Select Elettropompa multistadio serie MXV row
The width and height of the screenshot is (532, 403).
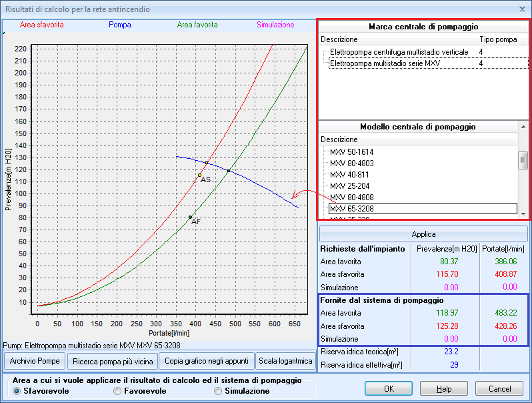[x=386, y=63]
